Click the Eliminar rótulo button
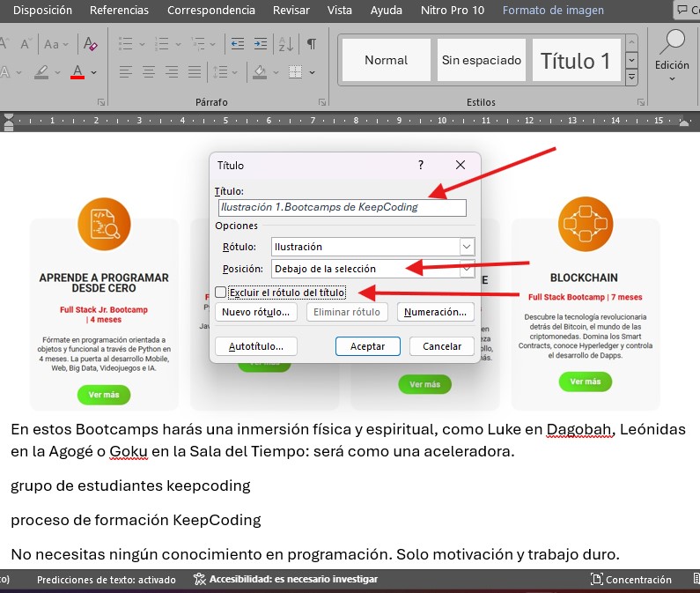700x593 pixels. pos(347,312)
